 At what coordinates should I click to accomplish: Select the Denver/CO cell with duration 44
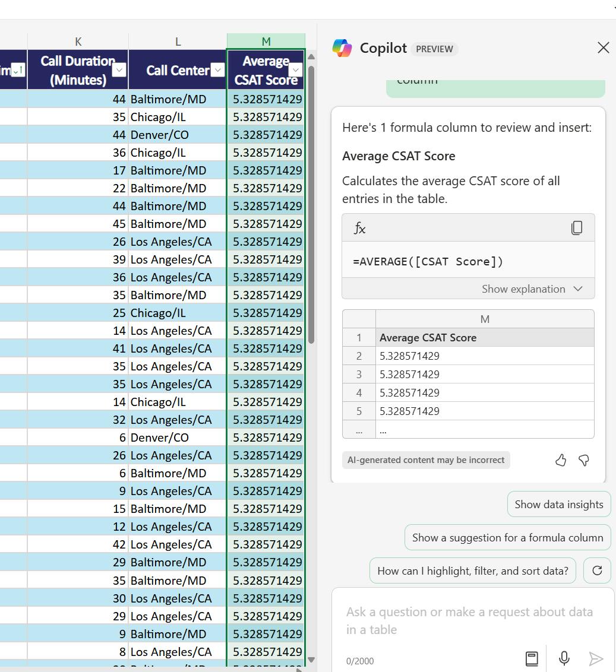coord(178,135)
